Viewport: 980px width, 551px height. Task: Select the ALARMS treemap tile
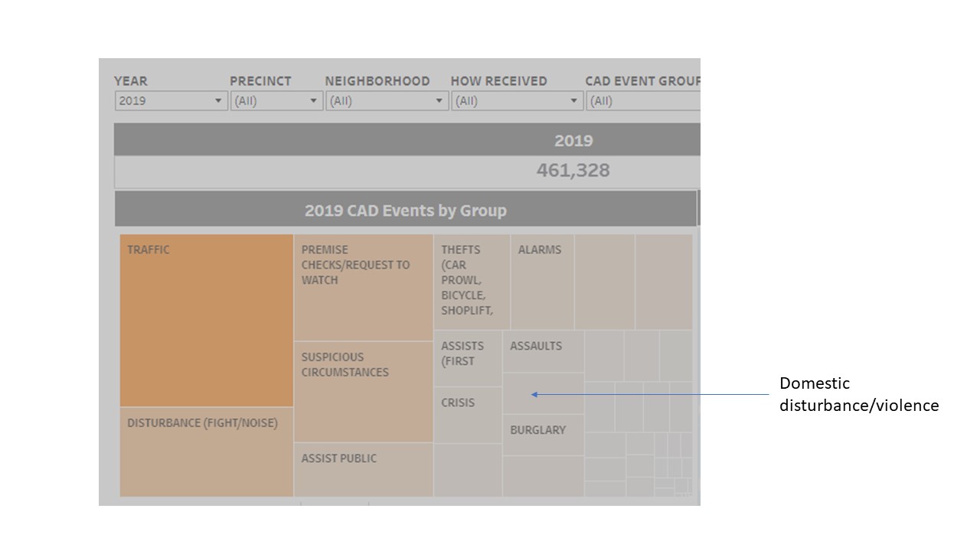click(542, 282)
